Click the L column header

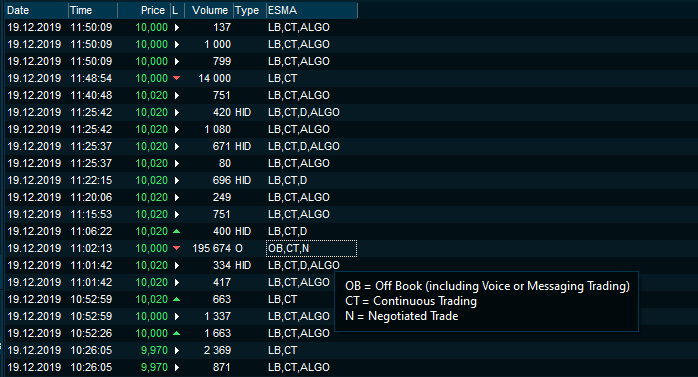177,10
